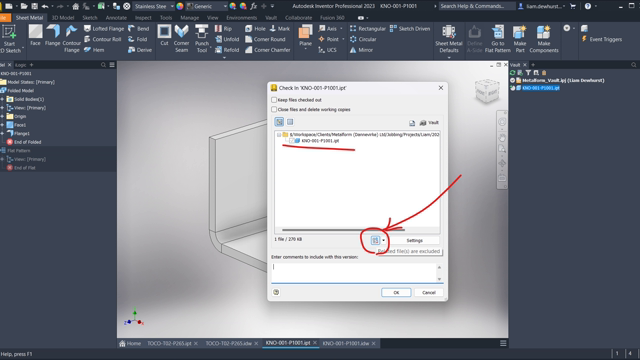Apply the Unfold tool
Viewport: 640px width, 360px height.
pyautogui.click(x=227, y=39)
